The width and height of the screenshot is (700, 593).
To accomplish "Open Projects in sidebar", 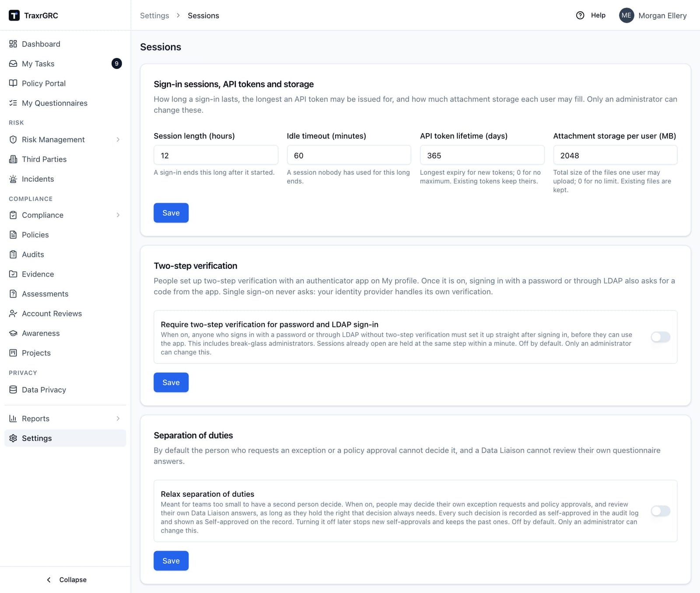I will click(65, 353).
